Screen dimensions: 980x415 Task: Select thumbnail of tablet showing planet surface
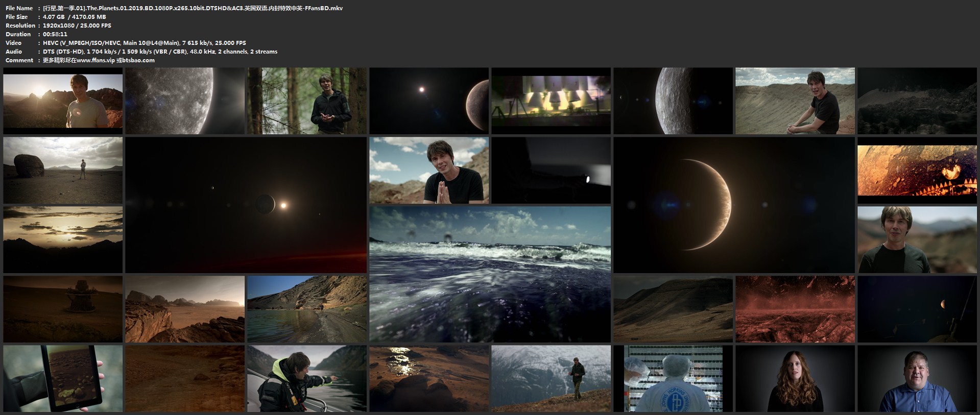(x=63, y=378)
